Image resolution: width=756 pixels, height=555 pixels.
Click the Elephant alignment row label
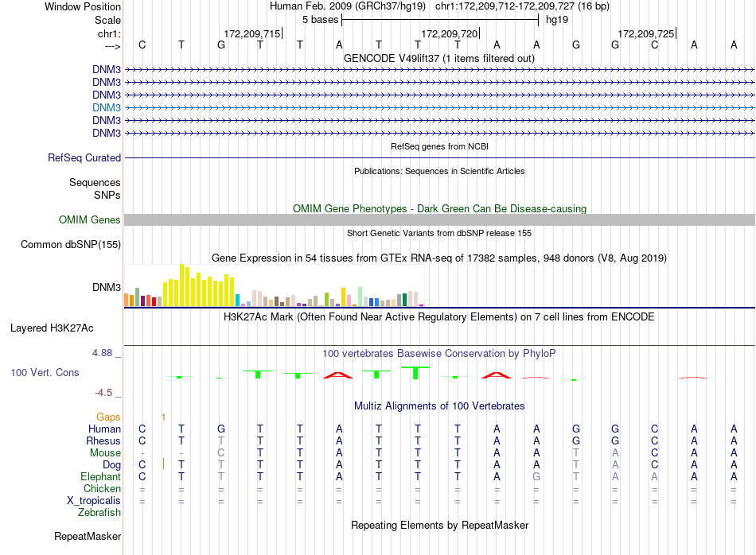point(101,476)
